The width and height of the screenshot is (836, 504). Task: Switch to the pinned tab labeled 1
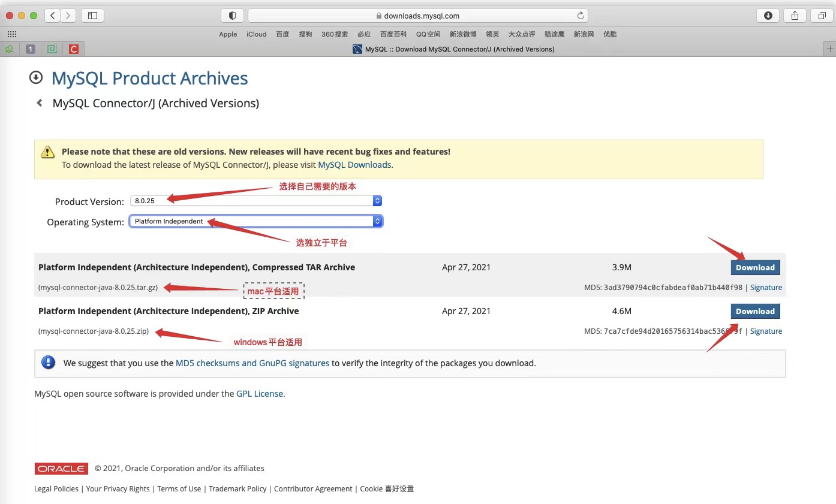pyautogui.click(x=31, y=49)
